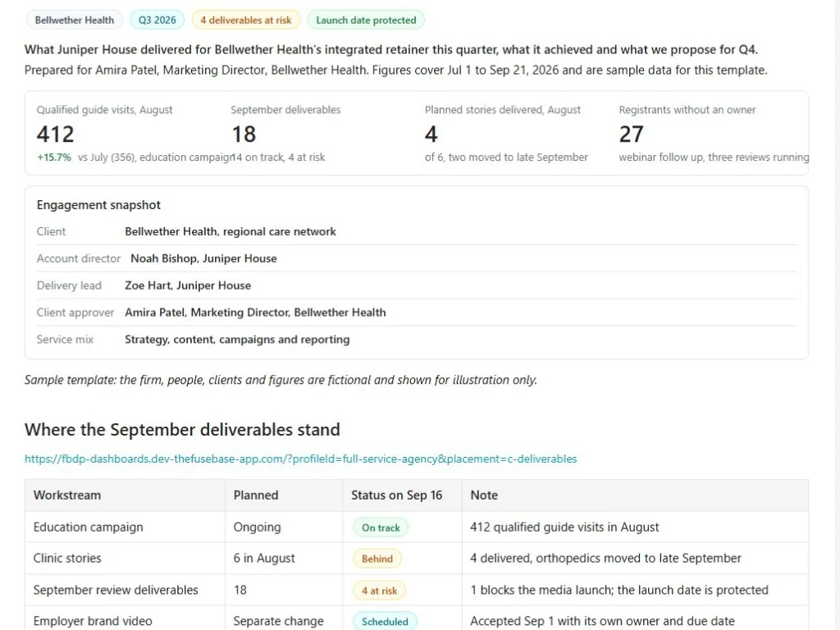The height and width of the screenshot is (630, 840).
Task: Click 'Planned stories delivered, August' label
Action: point(503,110)
